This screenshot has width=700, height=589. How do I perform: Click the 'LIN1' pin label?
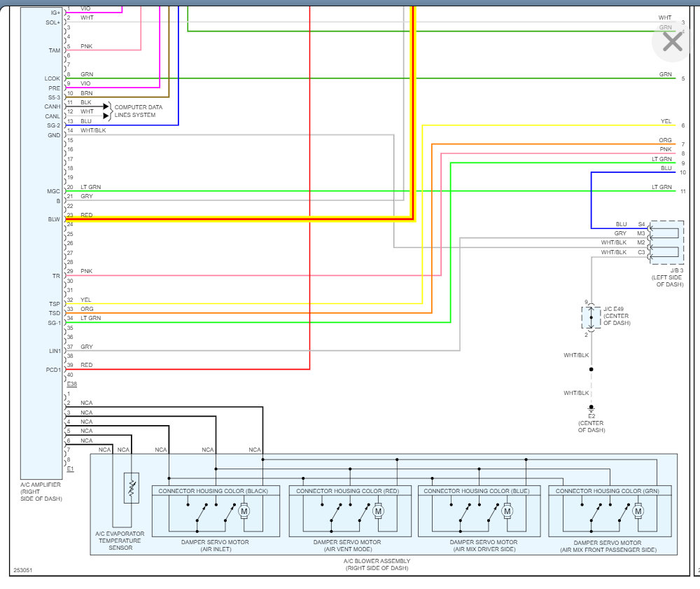(55, 351)
